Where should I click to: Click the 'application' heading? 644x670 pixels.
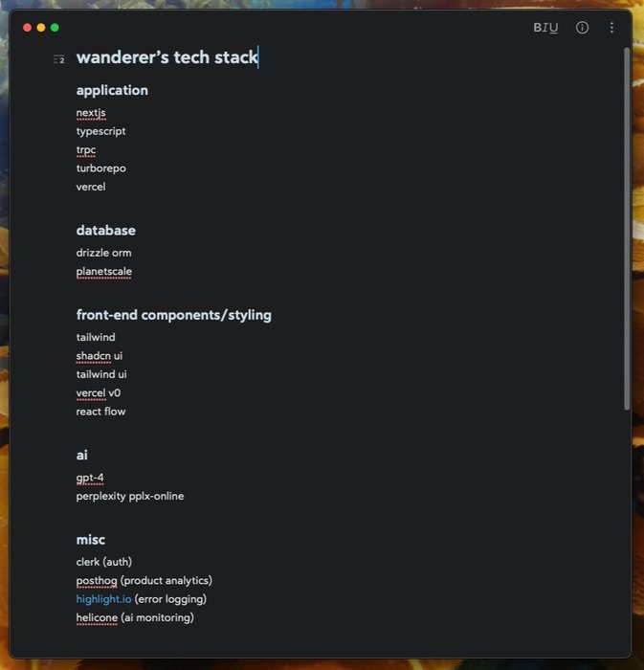112,90
